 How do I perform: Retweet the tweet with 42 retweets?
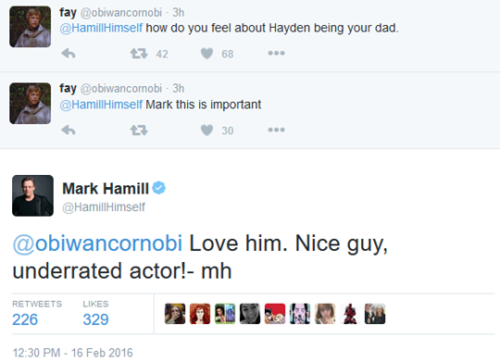139,53
